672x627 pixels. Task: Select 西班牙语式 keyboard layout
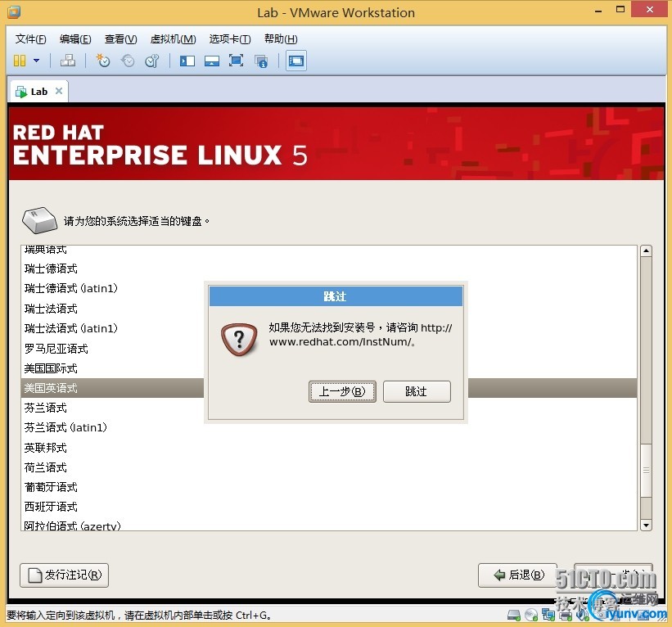coord(329,507)
